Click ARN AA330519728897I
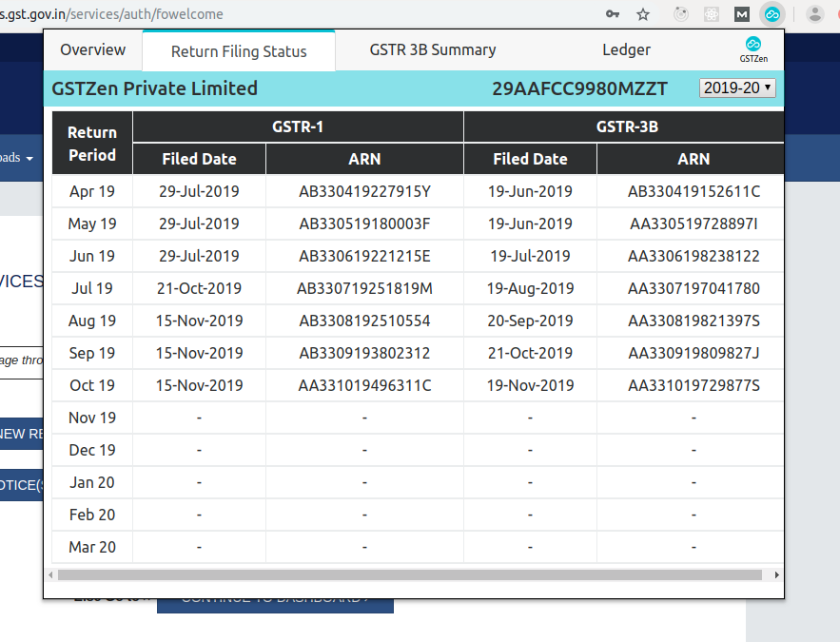 [693, 224]
